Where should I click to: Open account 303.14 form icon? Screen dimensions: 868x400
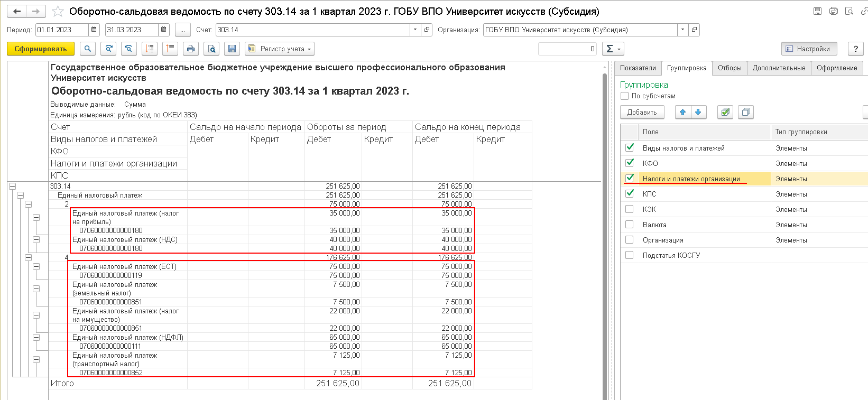click(x=427, y=30)
